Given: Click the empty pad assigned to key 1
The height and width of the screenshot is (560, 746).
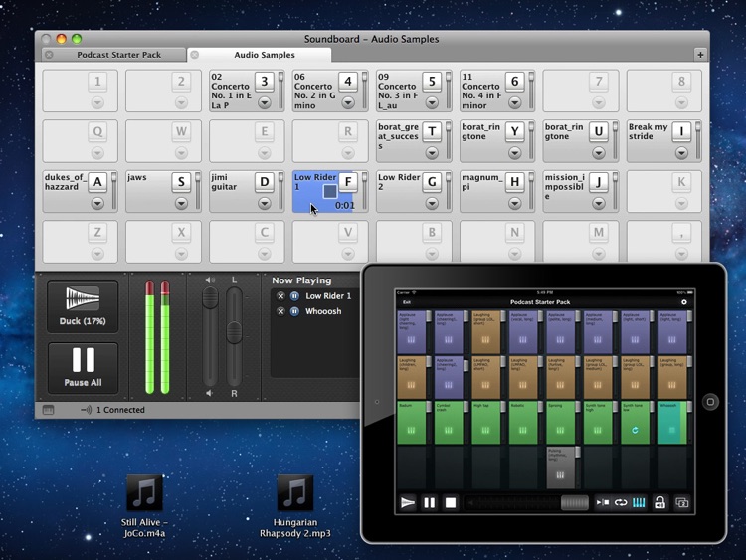Looking at the screenshot, I should (x=80, y=91).
